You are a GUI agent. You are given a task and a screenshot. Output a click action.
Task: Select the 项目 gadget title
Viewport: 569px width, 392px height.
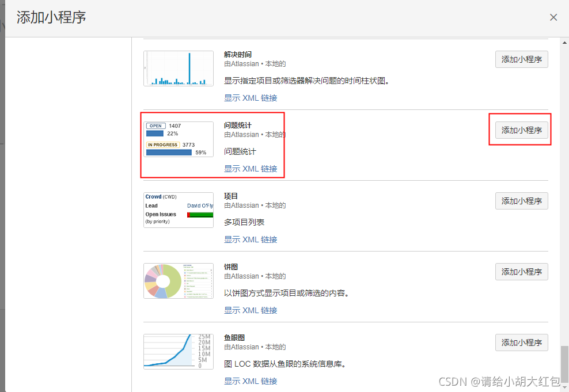[x=231, y=196]
